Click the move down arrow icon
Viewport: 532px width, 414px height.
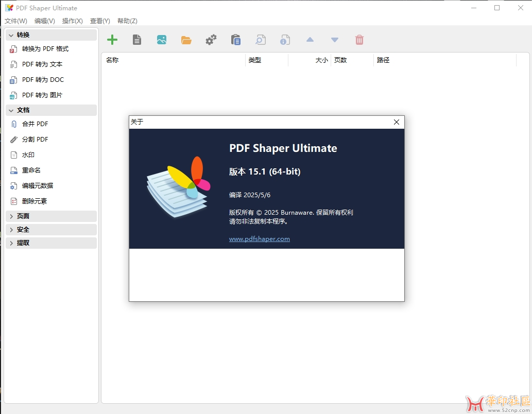click(335, 40)
